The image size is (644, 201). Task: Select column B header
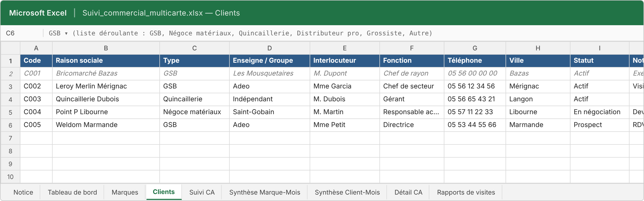pos(106,48)
